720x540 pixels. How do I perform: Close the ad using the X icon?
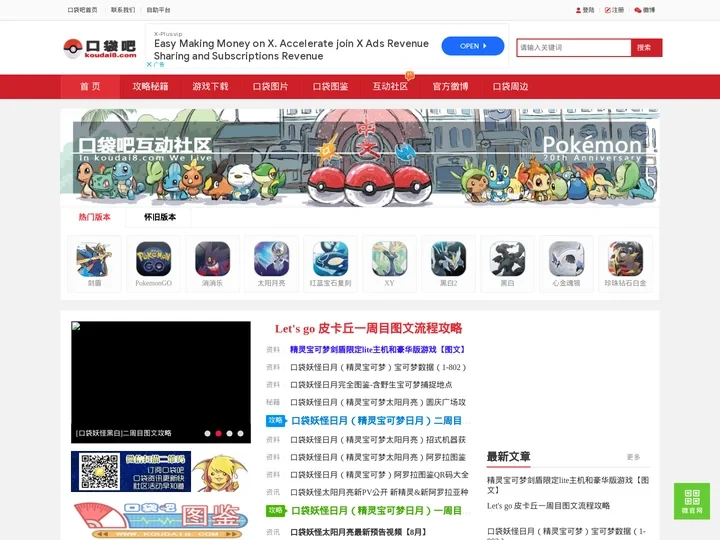pos(149,65)
